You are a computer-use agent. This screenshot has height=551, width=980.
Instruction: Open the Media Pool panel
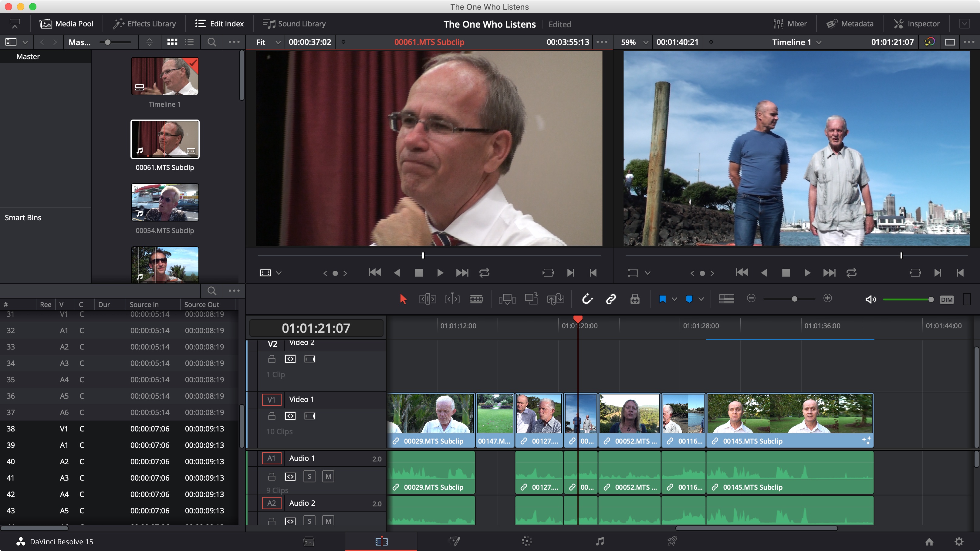(x=66, y=24)
